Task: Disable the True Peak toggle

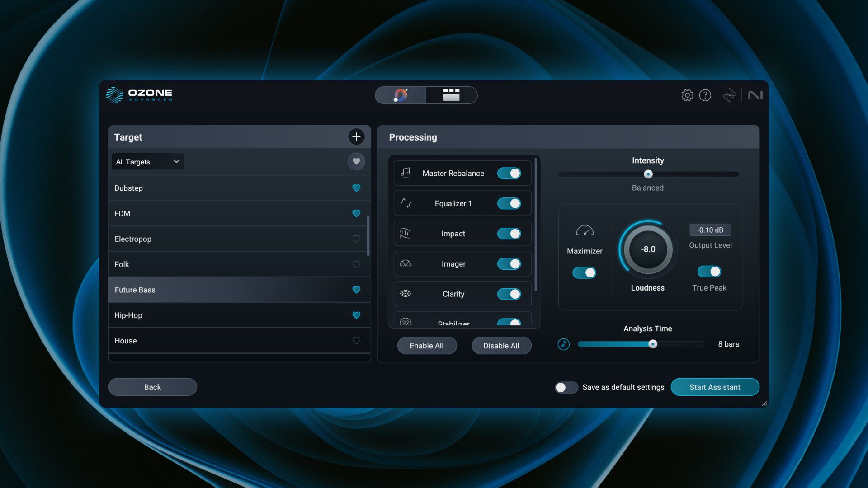Action: tap(709, 272)
